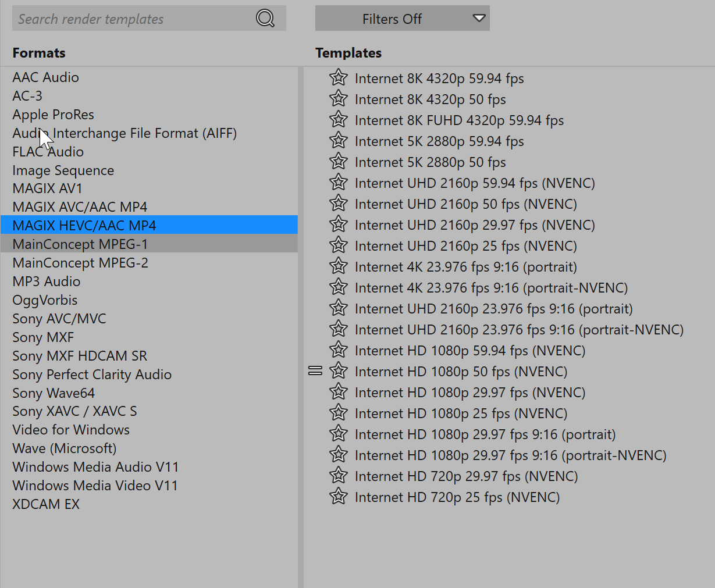Toggle favorite on Internet 8K FUHD 4320p 59.94 fps
This screenshot has height=588, width=715.
(x=338, y=120)
